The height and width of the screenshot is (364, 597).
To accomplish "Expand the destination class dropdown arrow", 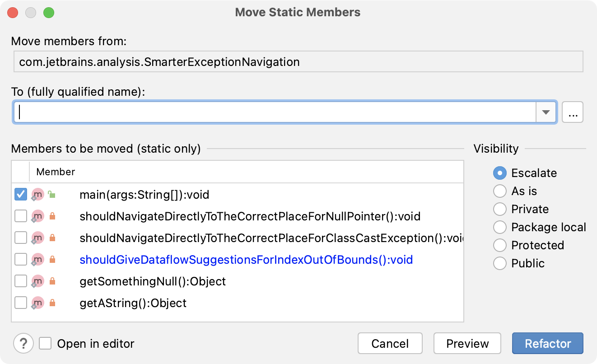I will coord(546,112).
